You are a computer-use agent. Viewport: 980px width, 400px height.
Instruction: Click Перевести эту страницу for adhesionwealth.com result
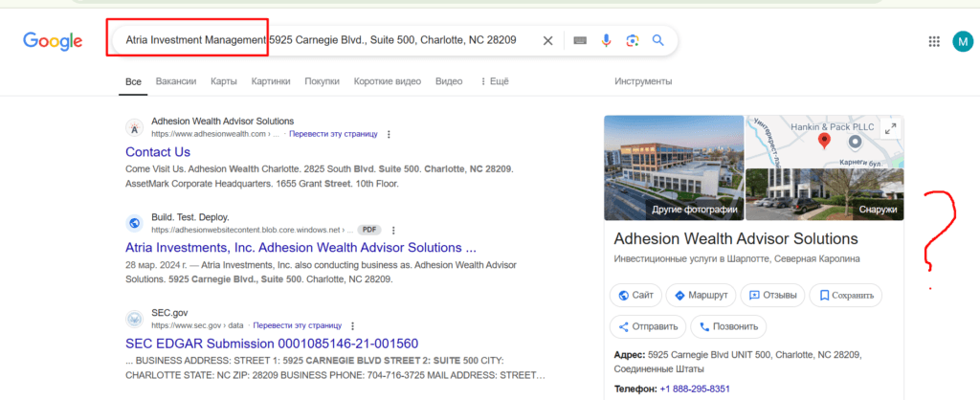(x=334, y=134)
